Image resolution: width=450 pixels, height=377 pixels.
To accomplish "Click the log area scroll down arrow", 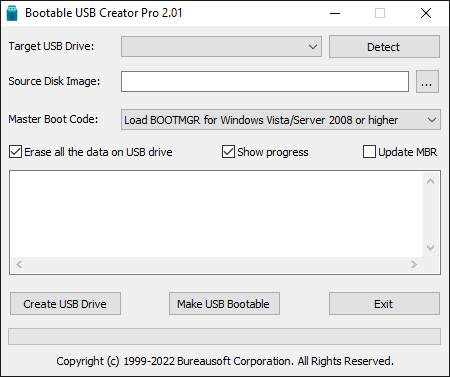I will 430,248.
